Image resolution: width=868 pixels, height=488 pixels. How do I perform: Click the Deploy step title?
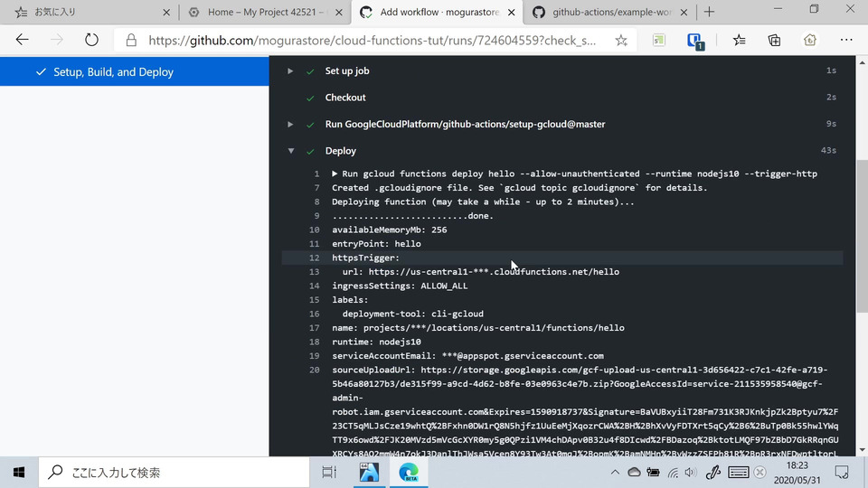341,151
